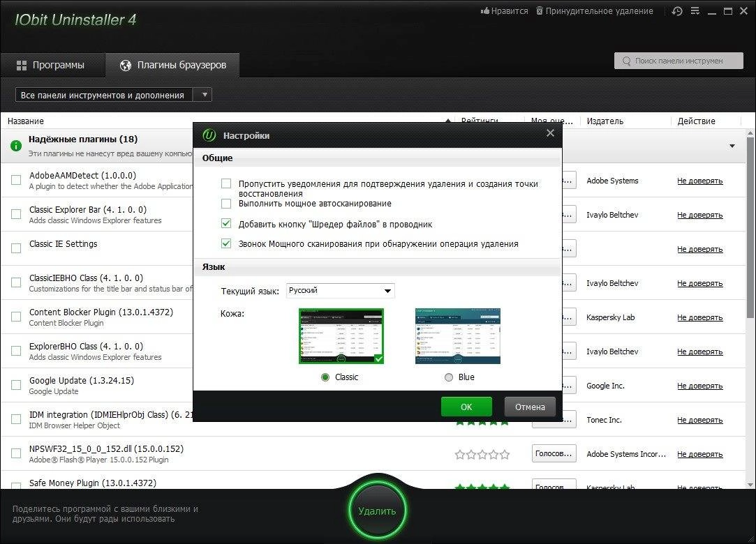Check the Classic IE Settings checkbox

point(16,248)
